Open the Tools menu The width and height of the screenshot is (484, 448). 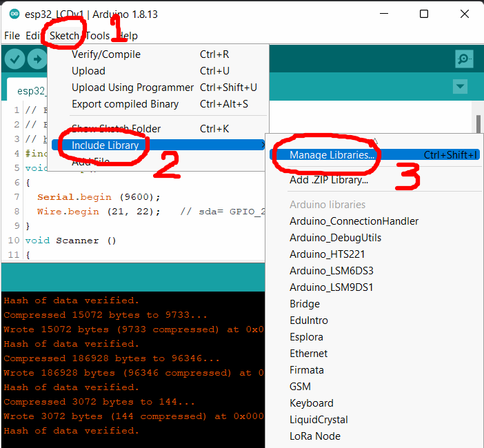[x=97, y=36]
